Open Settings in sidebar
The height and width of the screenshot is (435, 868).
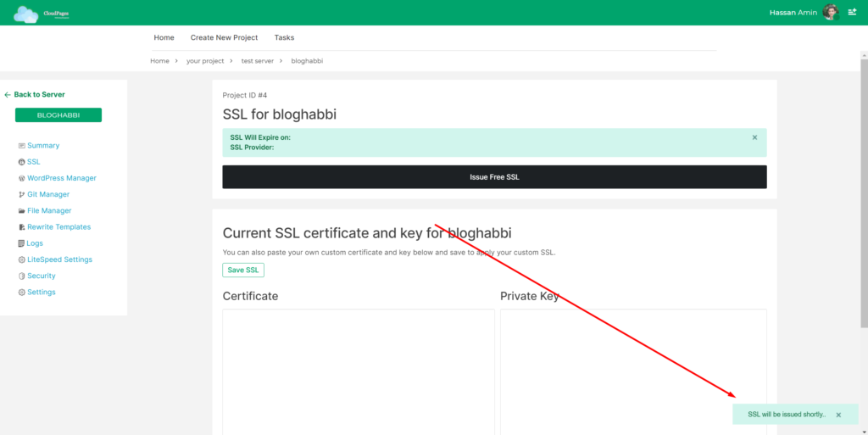tap(42, 293)
